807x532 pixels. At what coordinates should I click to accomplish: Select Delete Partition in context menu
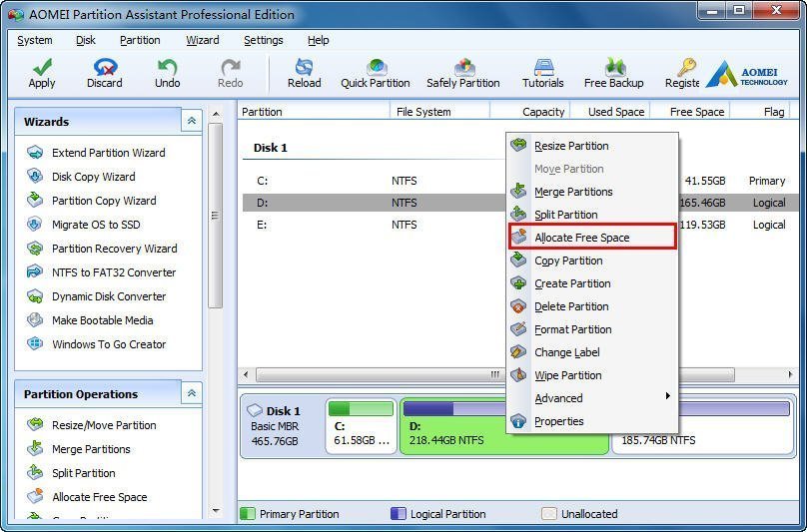click(592, 306)
